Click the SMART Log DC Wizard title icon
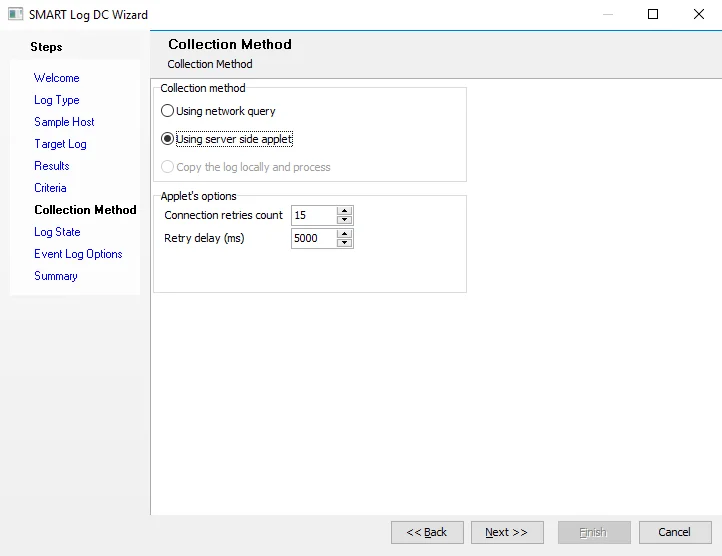This screenshot has width=722, height=556. tap(15, 14)
